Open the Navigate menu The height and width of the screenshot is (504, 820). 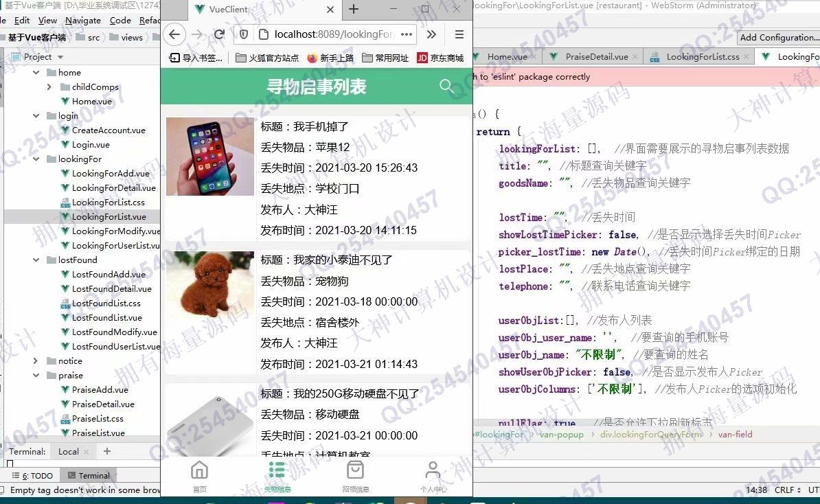pos(82,21)
